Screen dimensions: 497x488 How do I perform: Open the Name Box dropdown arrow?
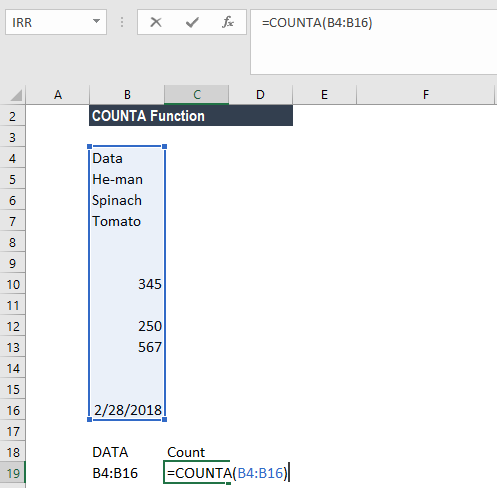pyautogui.click(x=96, y=22)
